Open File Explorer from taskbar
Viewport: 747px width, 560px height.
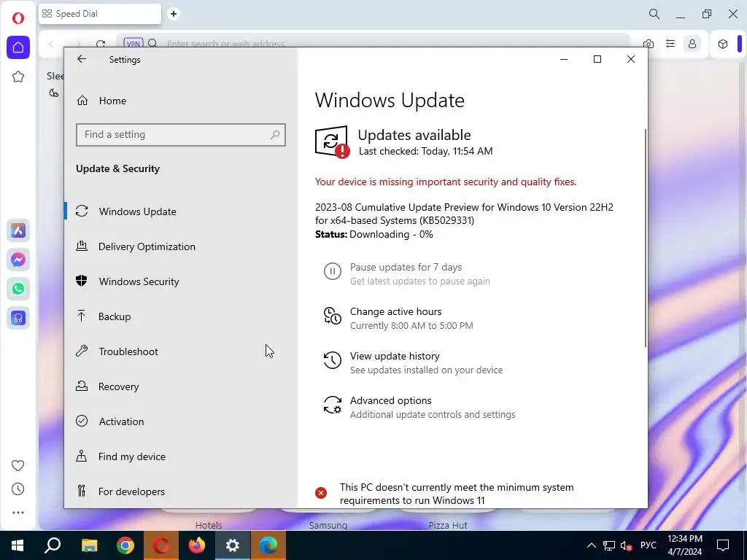point(89,545)
